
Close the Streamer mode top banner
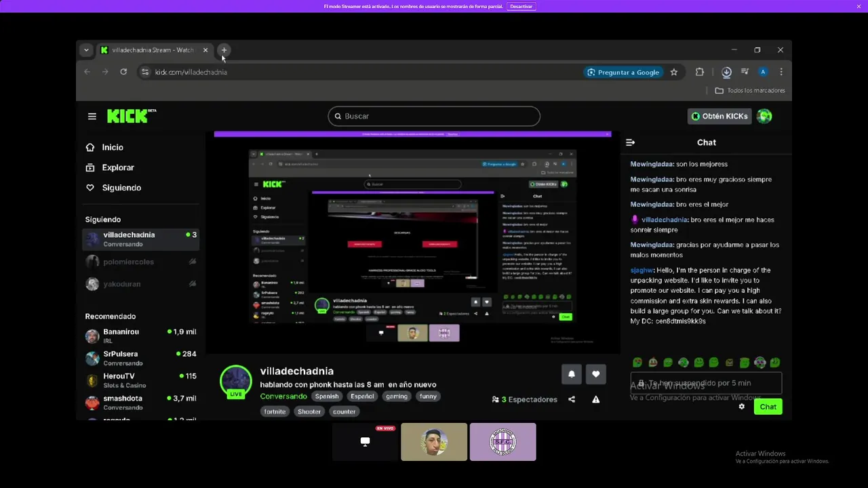pos(859,6)
